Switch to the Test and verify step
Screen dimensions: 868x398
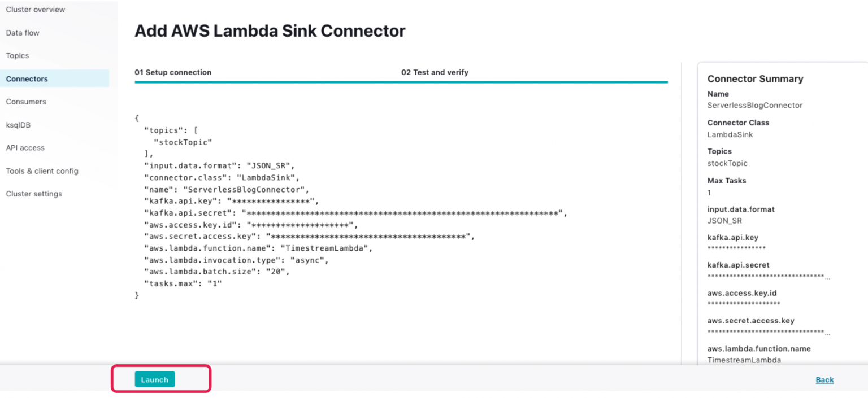point(435,72)
